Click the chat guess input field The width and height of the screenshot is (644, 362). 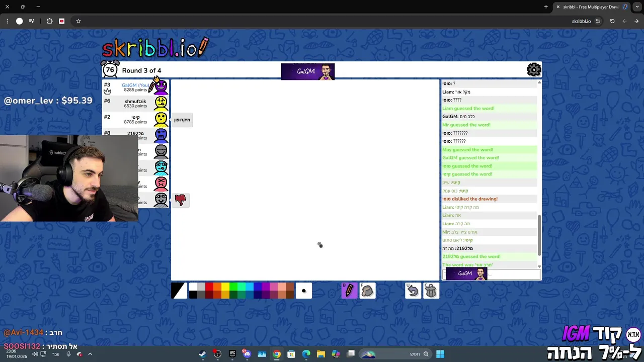(492, 275)
